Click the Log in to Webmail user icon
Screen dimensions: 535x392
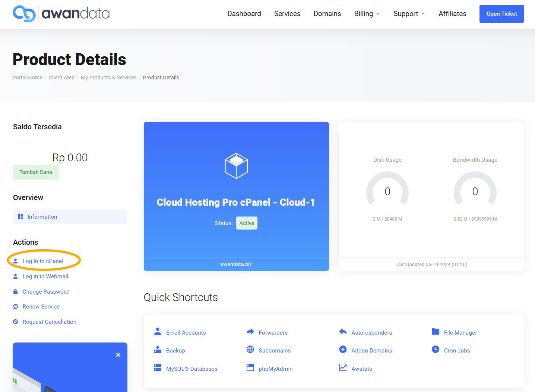(x=16, y=276)
